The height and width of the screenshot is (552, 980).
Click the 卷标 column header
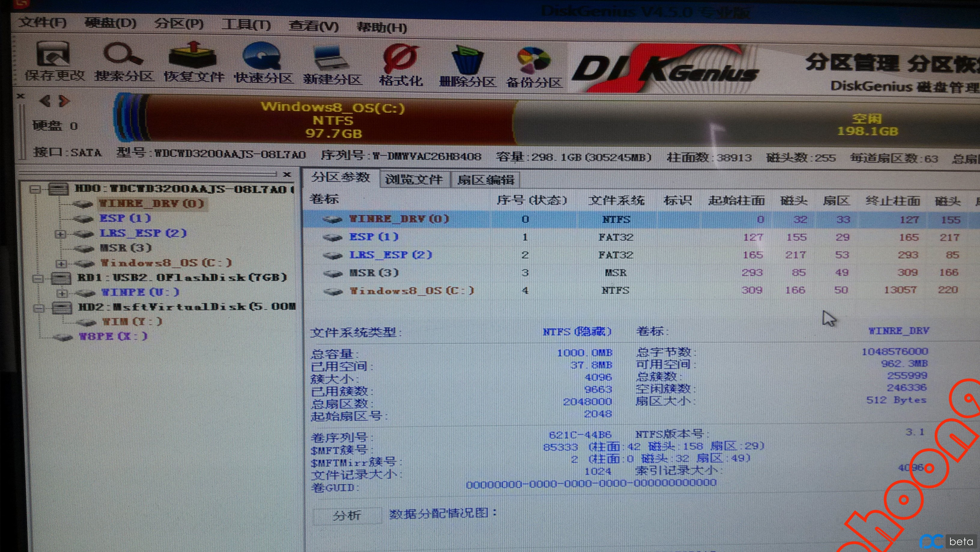pyautogui.click(x=324, y=199)
